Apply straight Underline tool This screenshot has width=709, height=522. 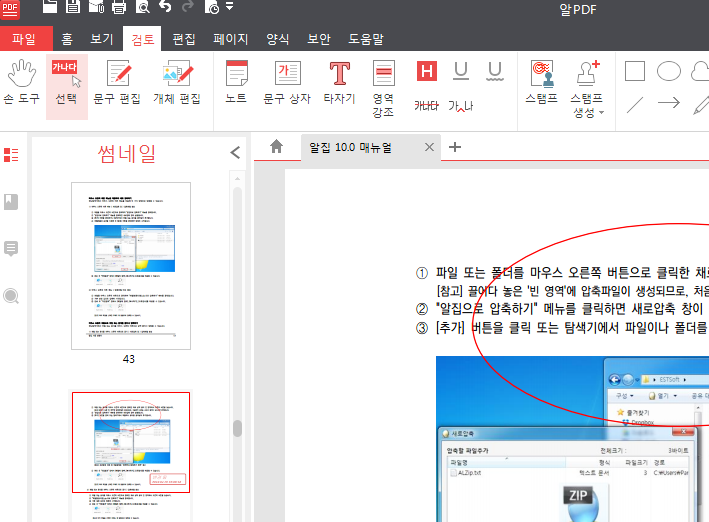[x=461, y=71]
